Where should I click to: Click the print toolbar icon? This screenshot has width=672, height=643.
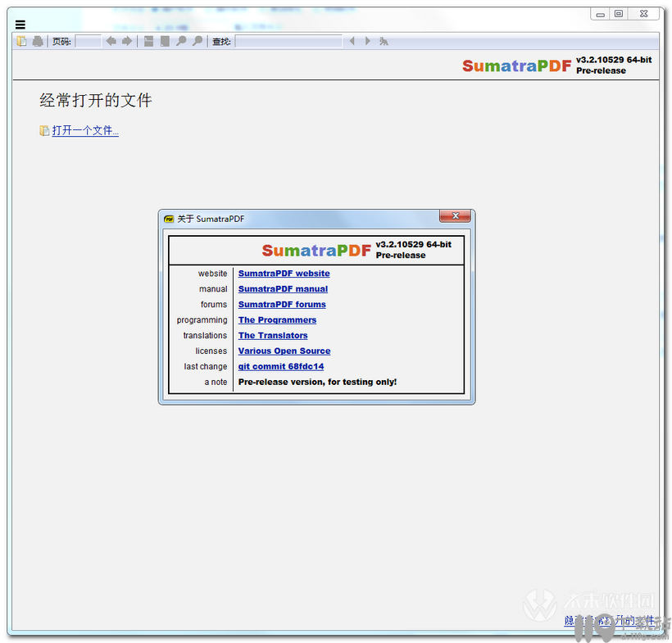pos(38,41)
